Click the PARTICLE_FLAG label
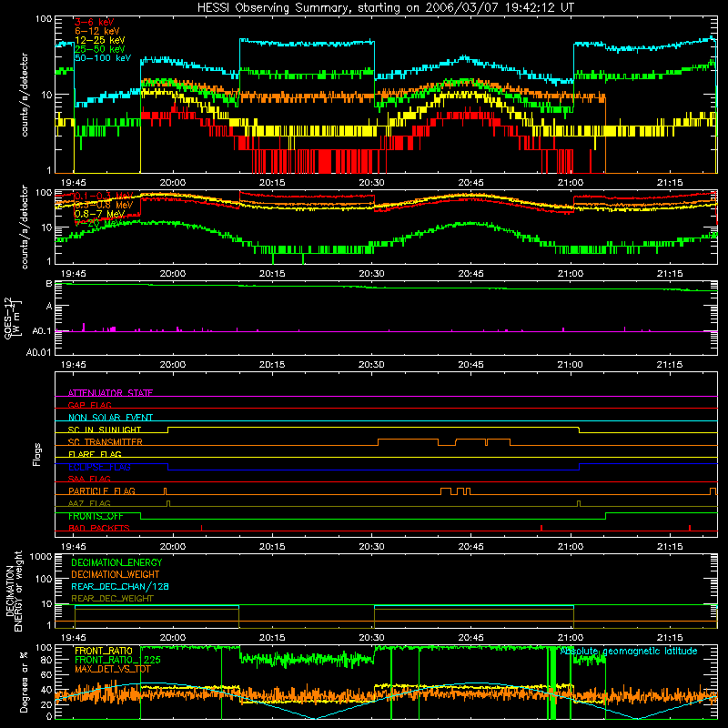 coord(102,490)
